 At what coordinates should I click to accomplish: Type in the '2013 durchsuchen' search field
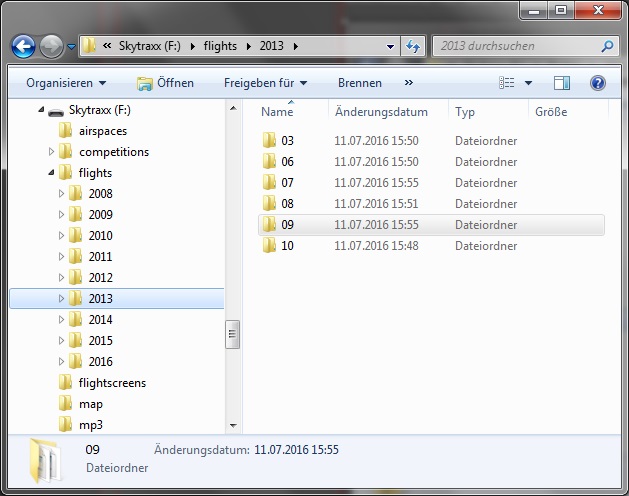point(514,46)
